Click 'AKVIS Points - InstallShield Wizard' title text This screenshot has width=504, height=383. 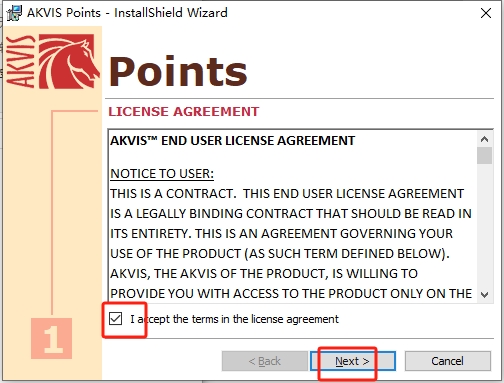pyautogui.click(x=127, y=13)
